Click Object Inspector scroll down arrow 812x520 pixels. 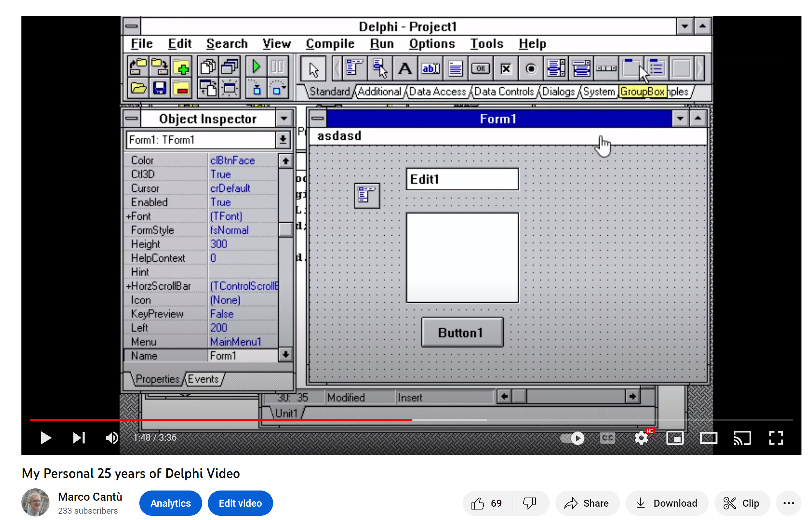click(x=286, y=355)
